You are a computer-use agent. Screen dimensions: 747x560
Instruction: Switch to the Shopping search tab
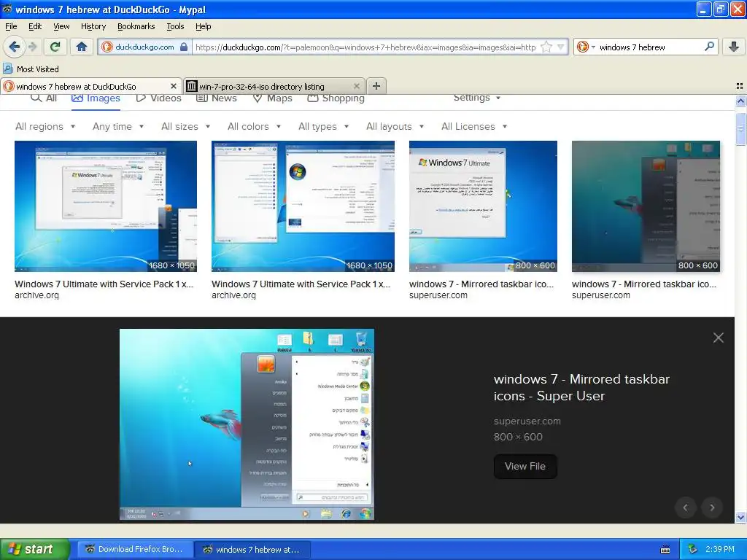336,98
